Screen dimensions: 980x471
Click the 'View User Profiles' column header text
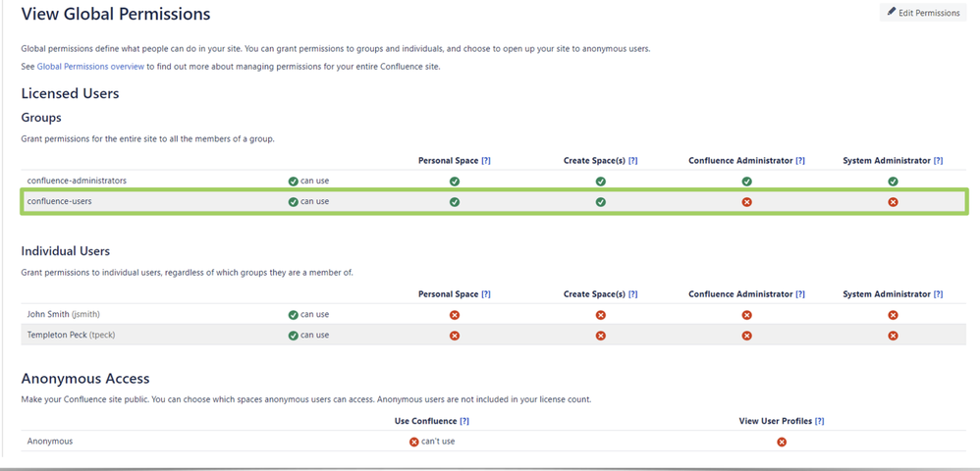pos(775,421)
